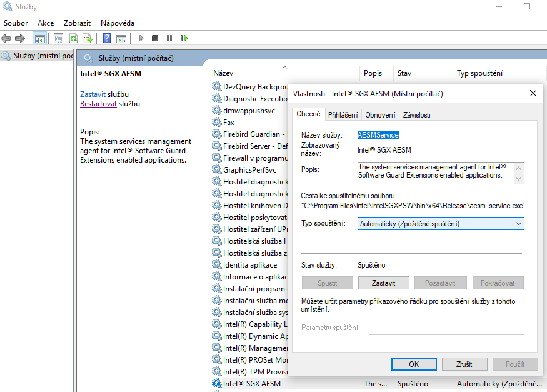
Task: Select the Hostitel poskytovatele service row
Action: pos(250,218)
